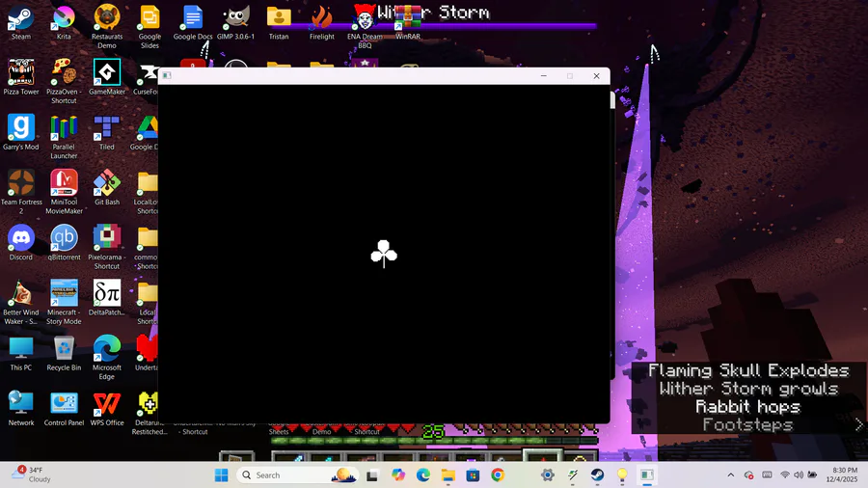Launch WPS Office from the desktop

(107, 408)
